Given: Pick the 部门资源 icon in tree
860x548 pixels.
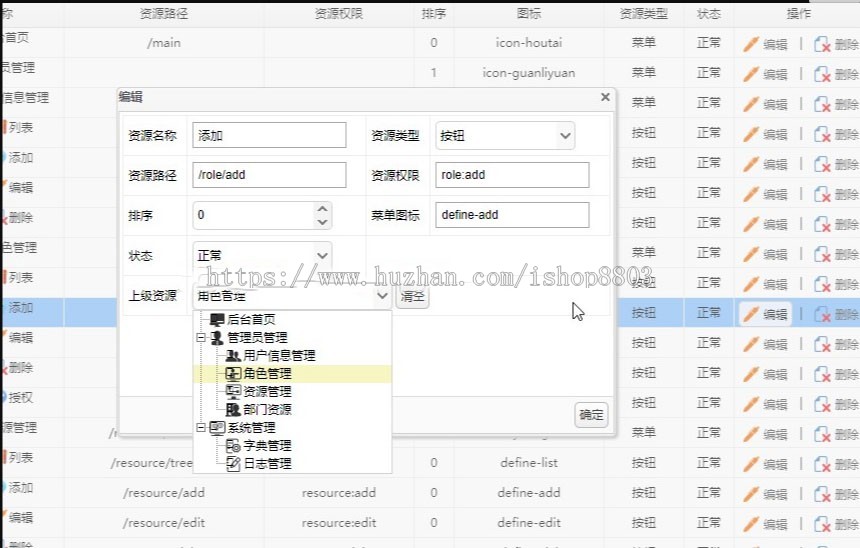Looking at the screenshot, I should (x=233, y=409).
